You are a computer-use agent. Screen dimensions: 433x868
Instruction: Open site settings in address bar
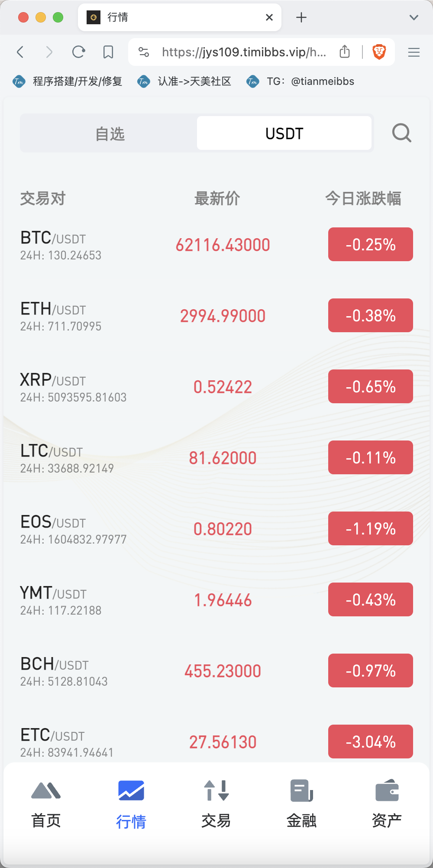(143, 52)
